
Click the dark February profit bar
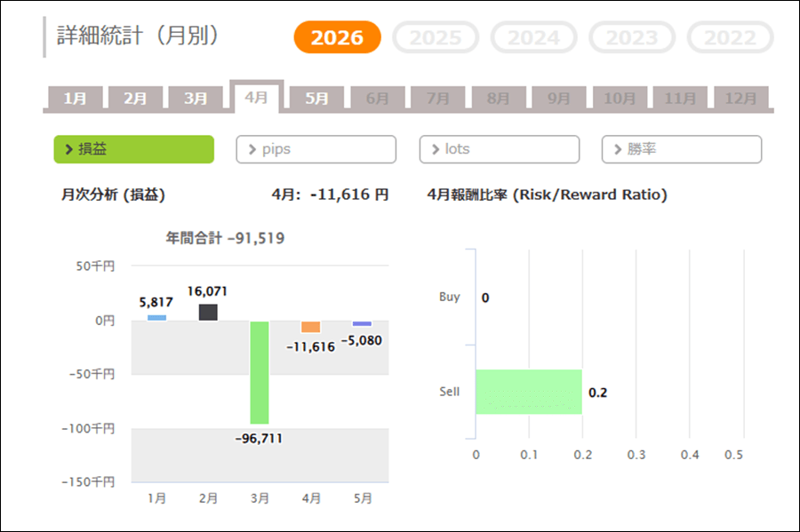tap(208, 313)
